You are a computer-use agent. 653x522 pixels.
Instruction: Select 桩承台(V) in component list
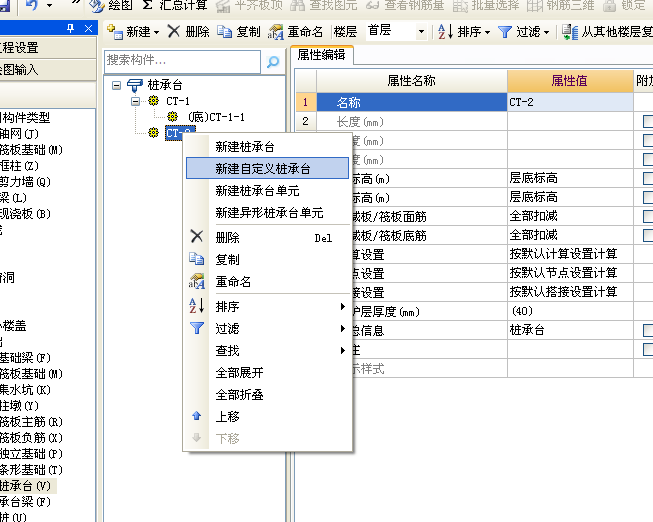[28, 486]
